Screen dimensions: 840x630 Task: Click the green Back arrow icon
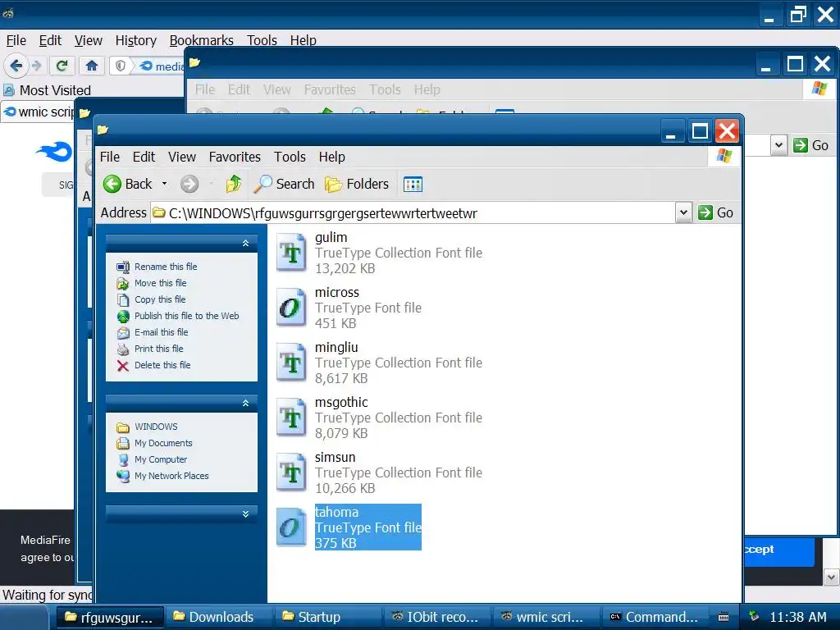click(112, 185)
